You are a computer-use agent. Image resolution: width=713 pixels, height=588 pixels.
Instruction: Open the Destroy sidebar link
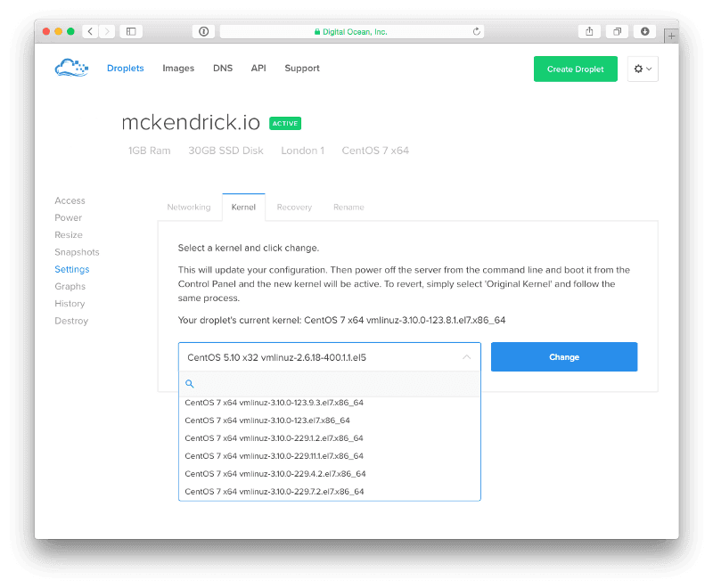coord(71,321)
